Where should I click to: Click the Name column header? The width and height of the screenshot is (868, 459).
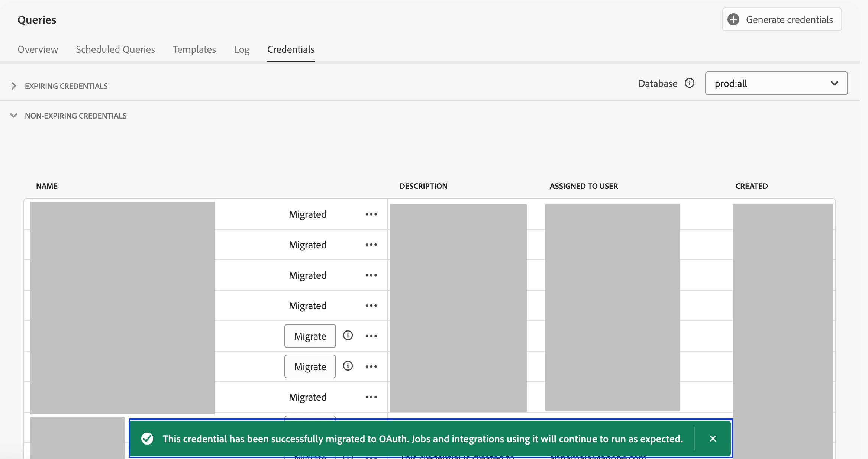47,186
